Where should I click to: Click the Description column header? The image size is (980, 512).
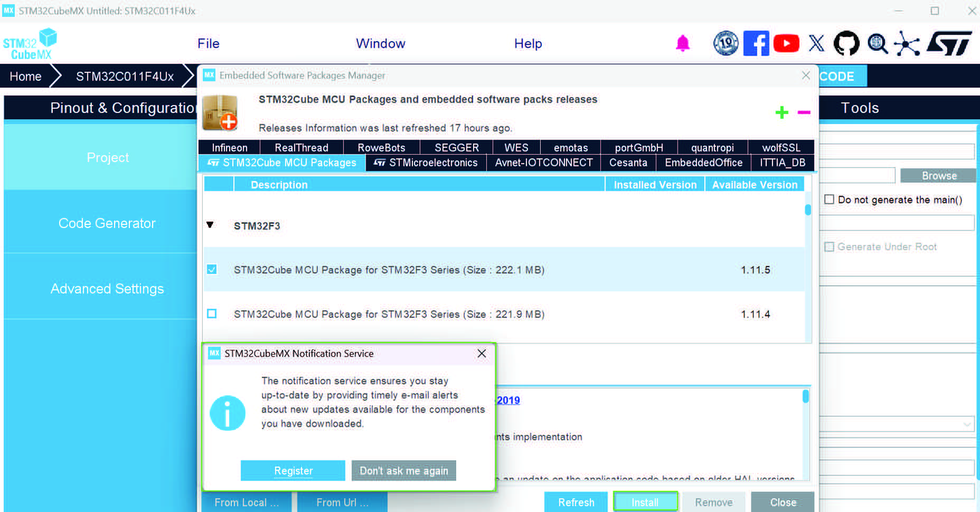point(419,185)
